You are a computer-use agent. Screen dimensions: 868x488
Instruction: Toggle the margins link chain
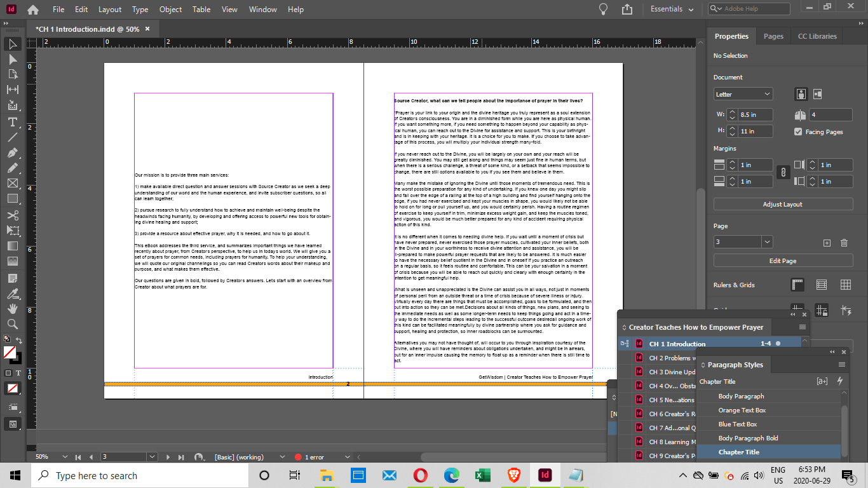point(783,172)
